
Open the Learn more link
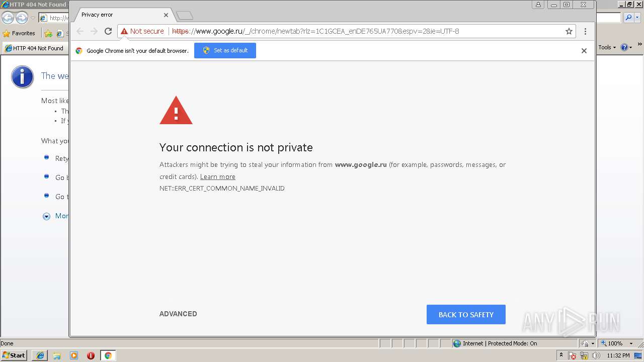pos(218,176)
